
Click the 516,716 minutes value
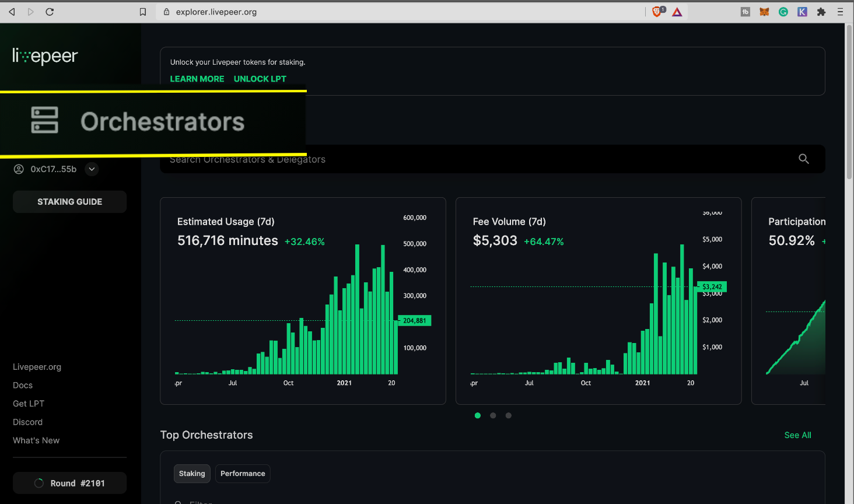point(228,240)
